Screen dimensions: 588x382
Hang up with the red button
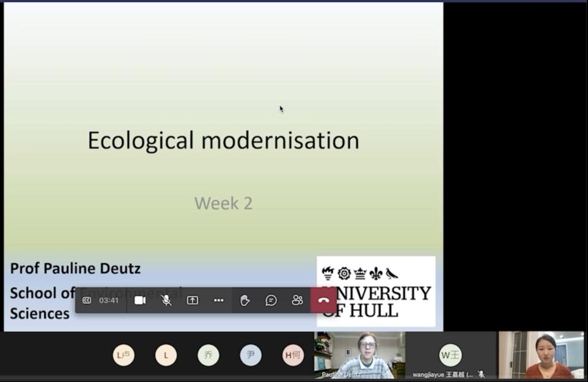324,300
